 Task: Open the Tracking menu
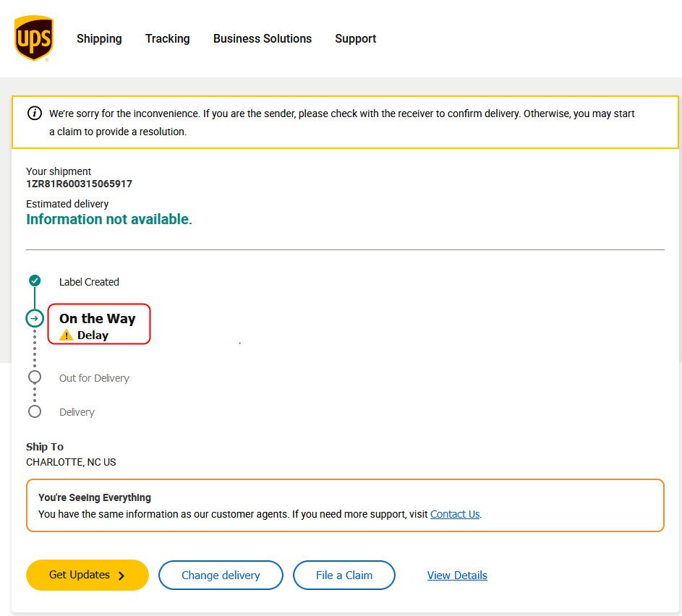(x=168, y=39)
